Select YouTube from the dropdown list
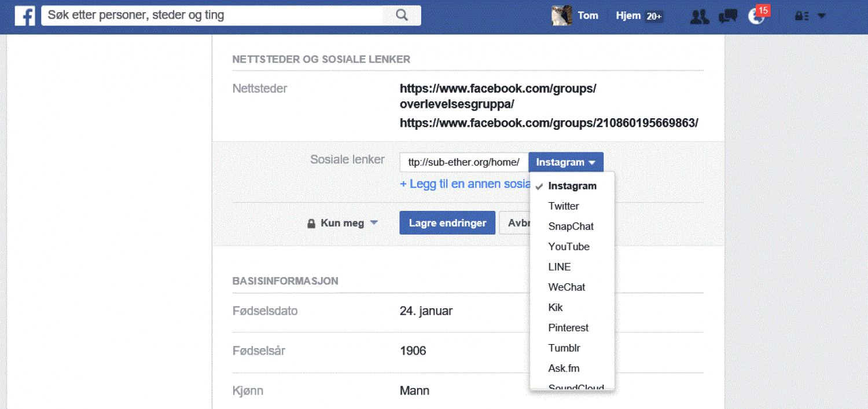The width and height of the screenshot is (868, 409). pos(568,247)
